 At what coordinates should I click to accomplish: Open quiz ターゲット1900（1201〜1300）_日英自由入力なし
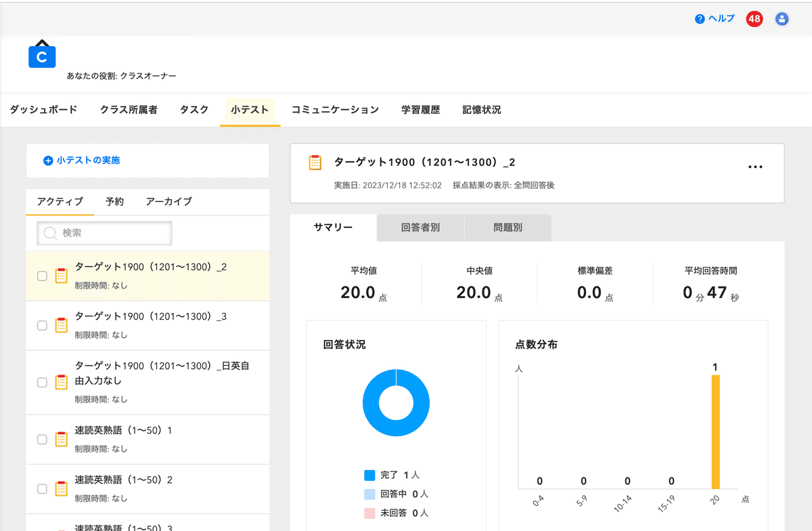[162, 373]
